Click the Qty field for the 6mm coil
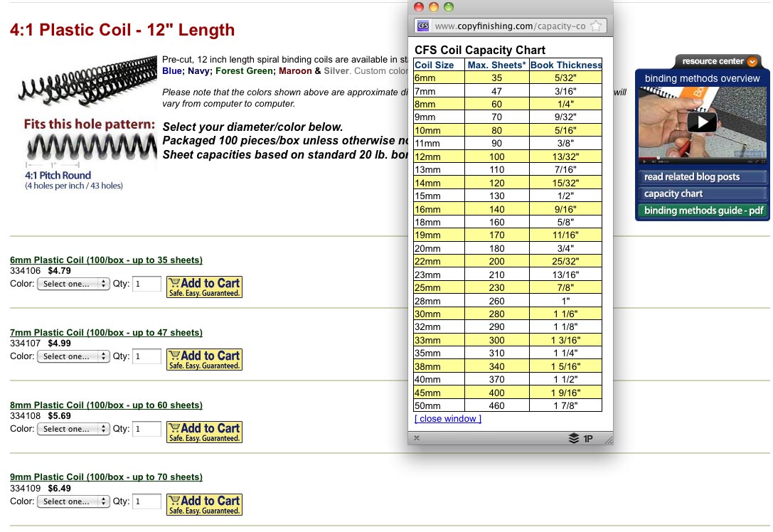773x532 pixels. (146, 283)
